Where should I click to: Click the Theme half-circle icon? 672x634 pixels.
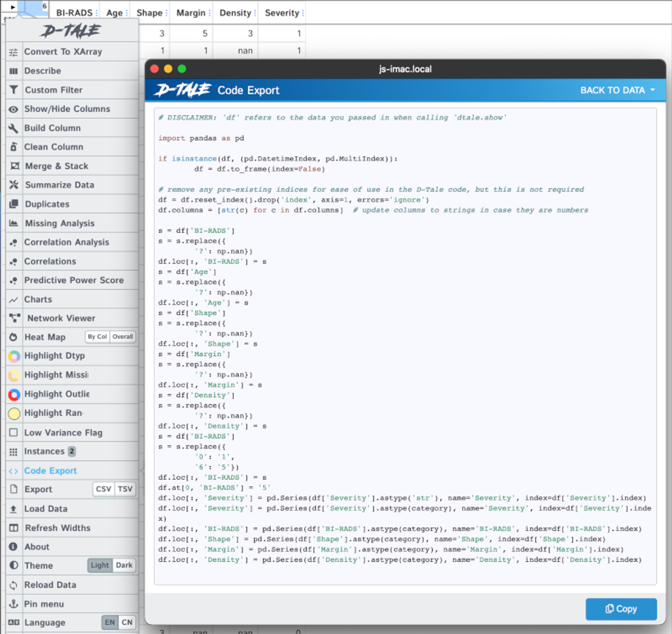tap(14, 566)
